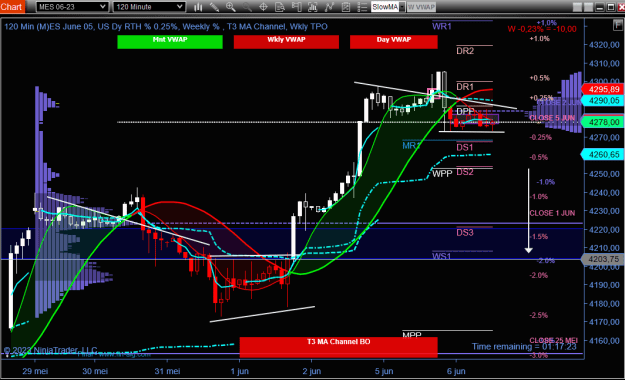Viewport: 625px width, 380px height.
Task: Open the Strategies dialog icon
Action: pyautogui.click(x=346, y=7)
